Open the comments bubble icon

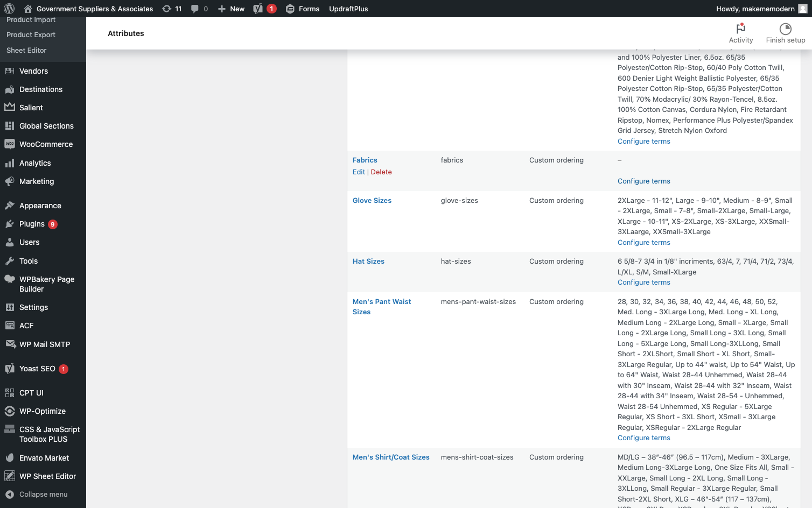(195, 9)
